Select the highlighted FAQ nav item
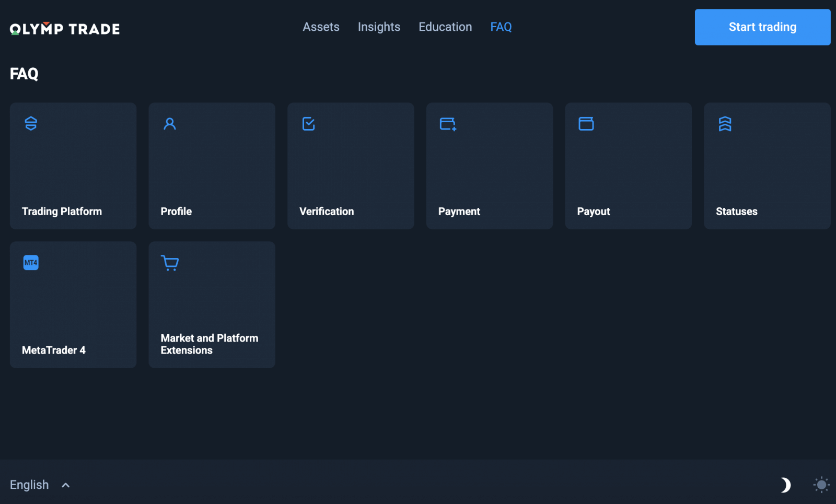The image size is (836, 504). pyautogui.click(x=501, y=27)
